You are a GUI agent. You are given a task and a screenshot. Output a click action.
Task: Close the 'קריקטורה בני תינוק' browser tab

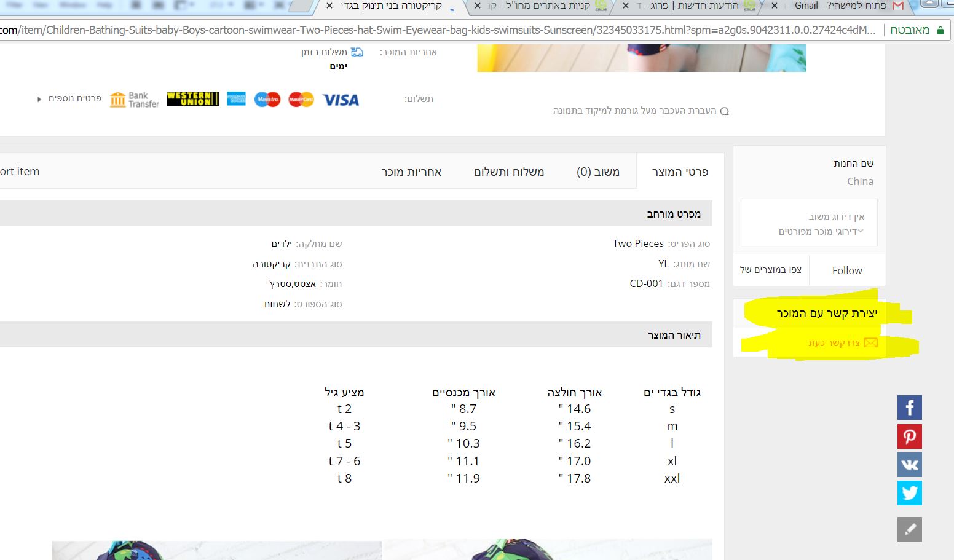pyautogui.click(x=329, y=6)
